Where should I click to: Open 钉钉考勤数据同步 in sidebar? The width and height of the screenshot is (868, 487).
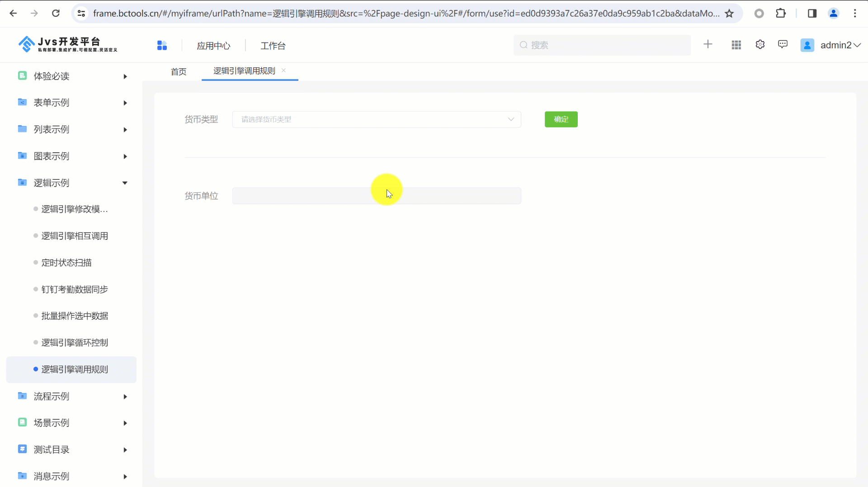[x=75, y=289]
